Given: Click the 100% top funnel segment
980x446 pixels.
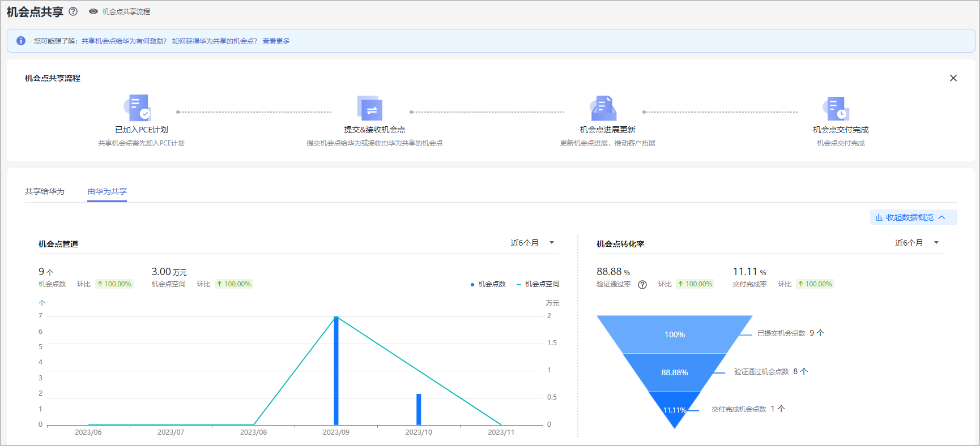Looking at the screenshot, I should pyautogui.click(x=674, y=334).
